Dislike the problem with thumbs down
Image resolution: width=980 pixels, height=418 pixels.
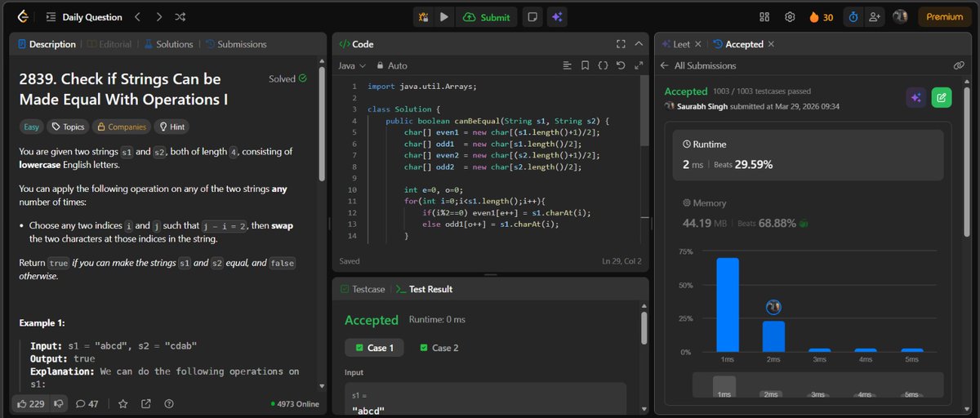click(x=58, y=403)
